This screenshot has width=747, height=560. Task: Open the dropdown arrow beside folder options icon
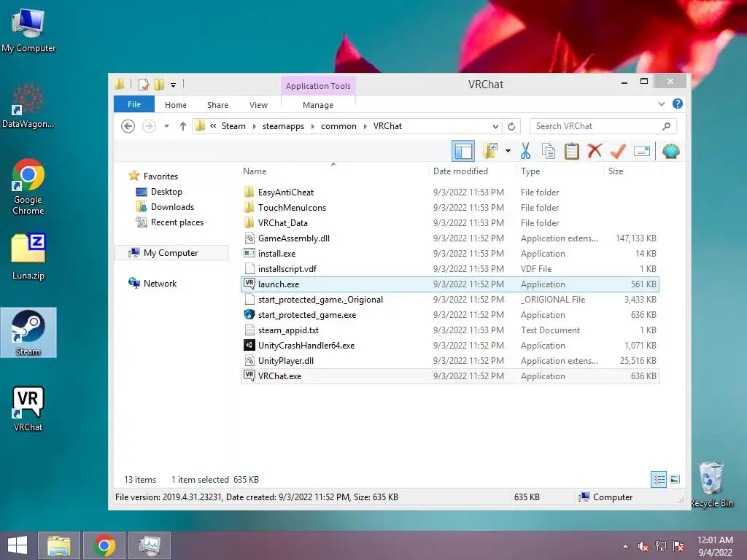pos(508,152)
